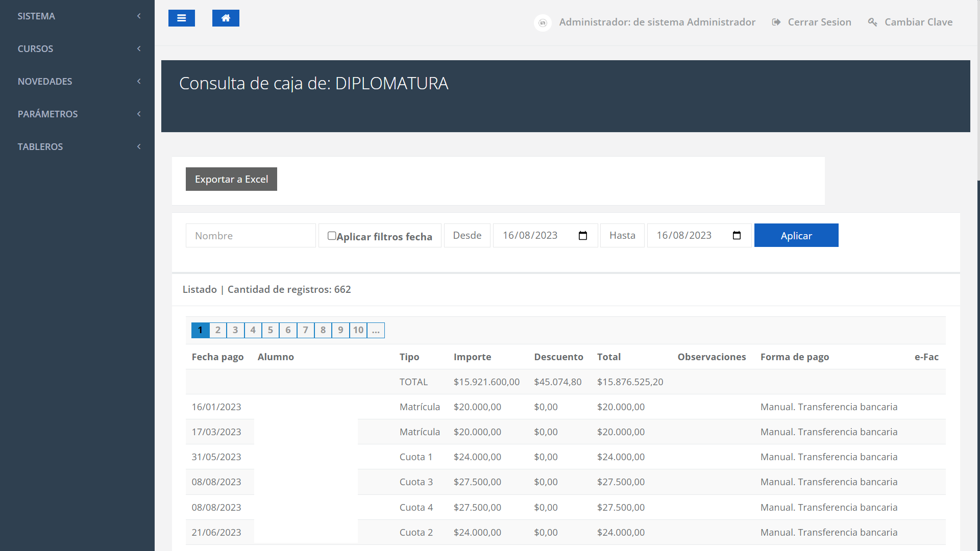Click the Fecha pago column header
The height and width of the screenshot is (551, 980).
tap(217, 357)
